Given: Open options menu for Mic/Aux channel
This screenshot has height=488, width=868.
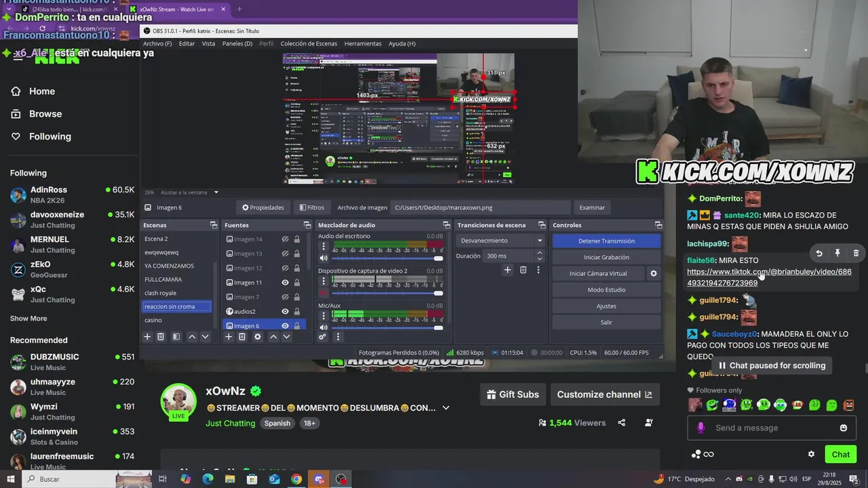Looking at the screenshot, I should click(x=323, y=317).
